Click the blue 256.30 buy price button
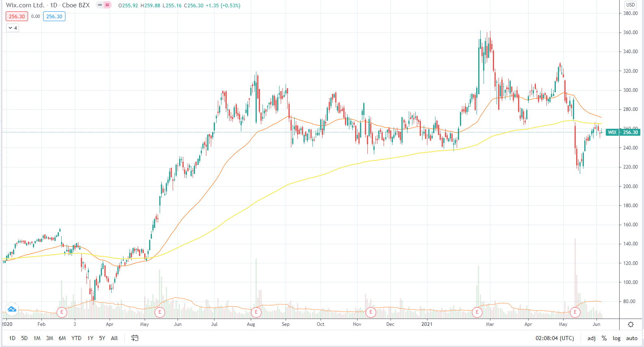 (54, 17)
